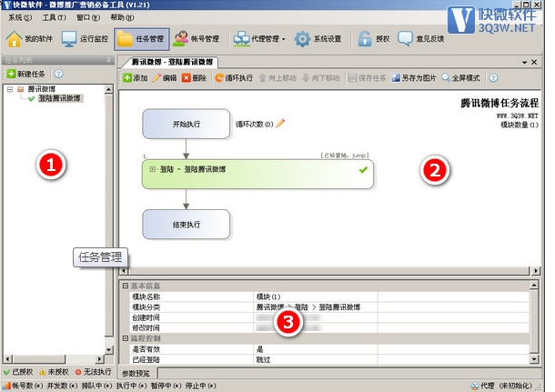Click property grid scroll down arrow
Viewport: 555px width, 392px height.
coord(534,359)
